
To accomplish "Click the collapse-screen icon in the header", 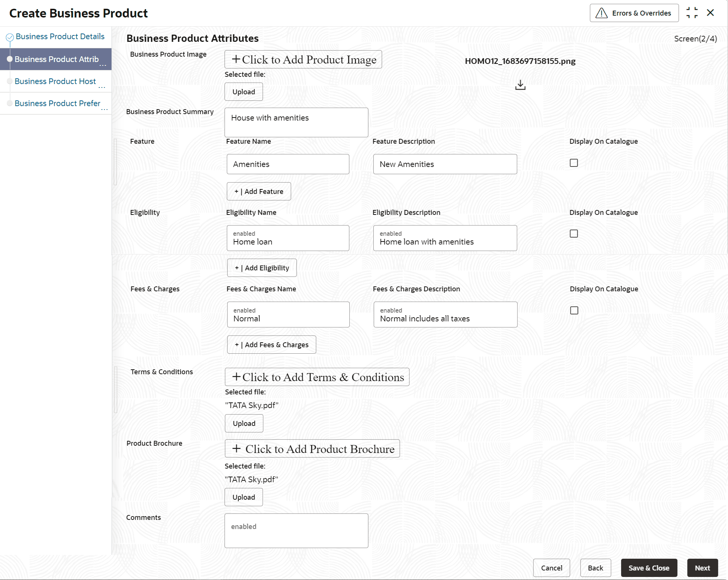I will (692, 13).
